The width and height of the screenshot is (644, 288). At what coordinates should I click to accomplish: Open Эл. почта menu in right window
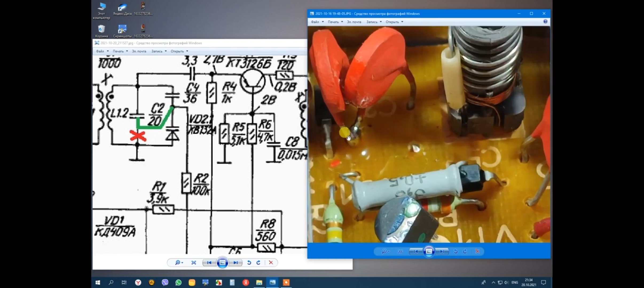(x=354, y=22)
